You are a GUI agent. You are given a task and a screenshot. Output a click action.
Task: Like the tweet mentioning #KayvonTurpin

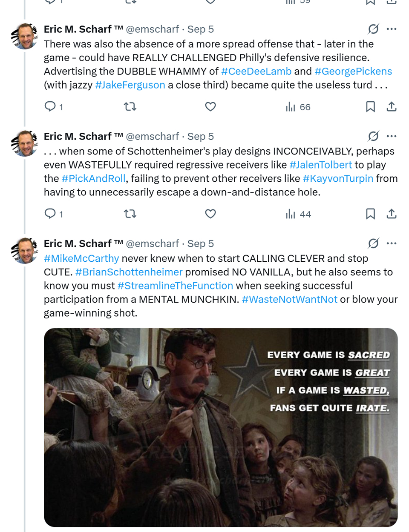[x=210, y=214]
